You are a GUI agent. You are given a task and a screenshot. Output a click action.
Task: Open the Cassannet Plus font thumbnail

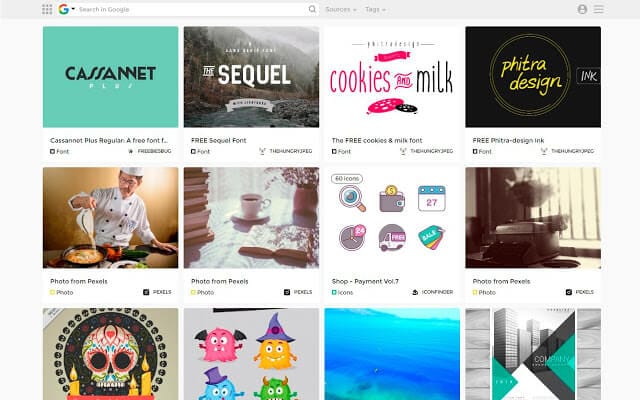coord(111,77)
